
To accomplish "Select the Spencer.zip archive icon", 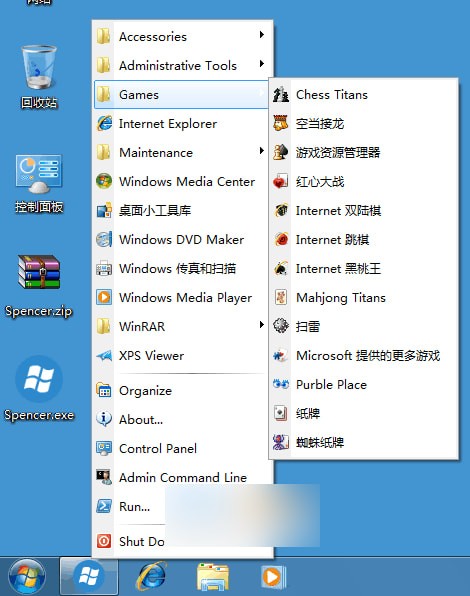I will (39, 285).
